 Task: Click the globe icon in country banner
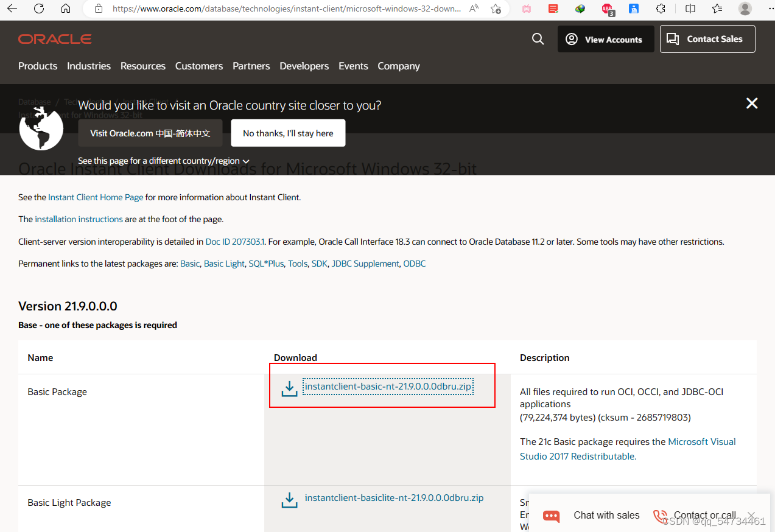pyautogui.click(x=41, y=128)
